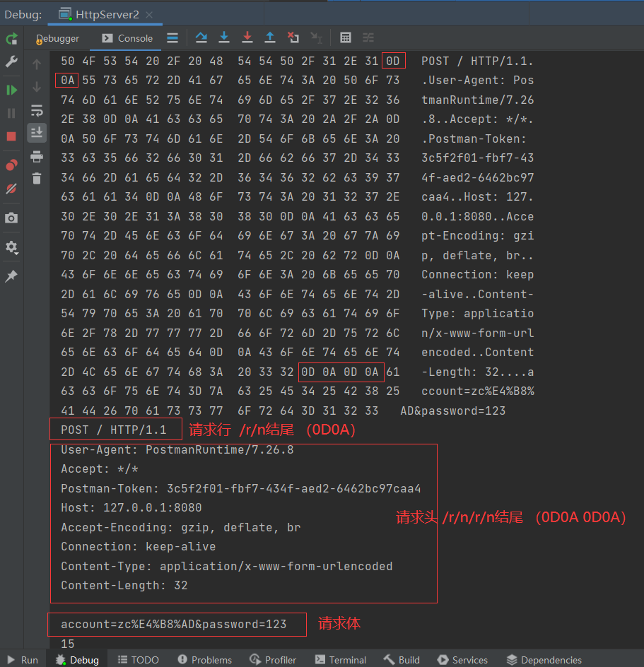Click the User-Agent: PostmanRuntime/7.26.8 line
This screenshot has height=667, width=644.
(x=177, y=449)
